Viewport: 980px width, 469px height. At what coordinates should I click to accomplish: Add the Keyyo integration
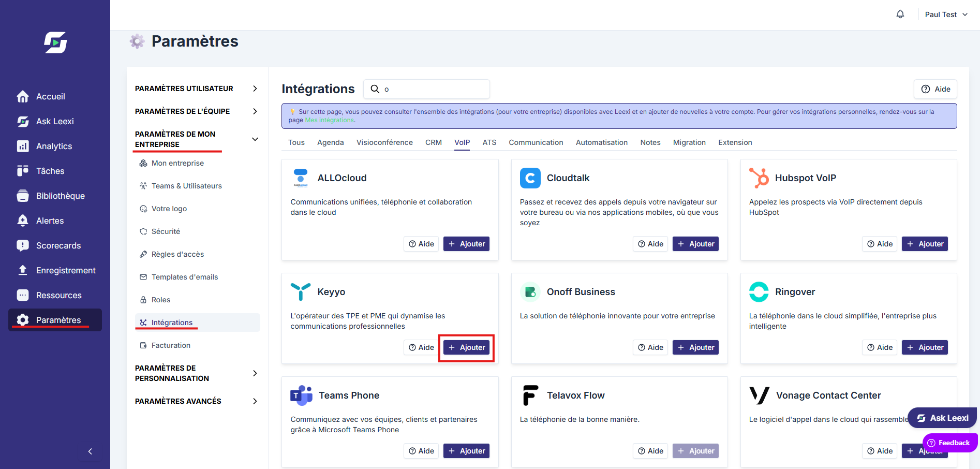tap(467, 347)
